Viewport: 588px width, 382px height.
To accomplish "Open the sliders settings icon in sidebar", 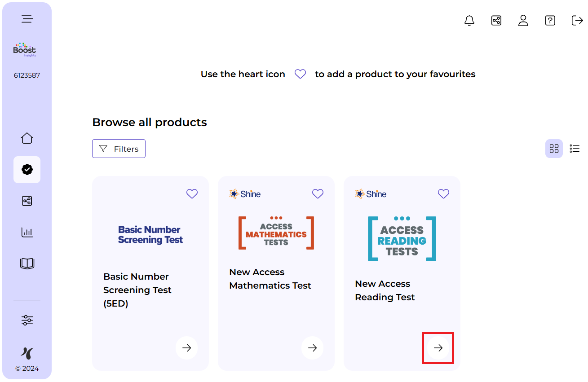I will (27, 320).
